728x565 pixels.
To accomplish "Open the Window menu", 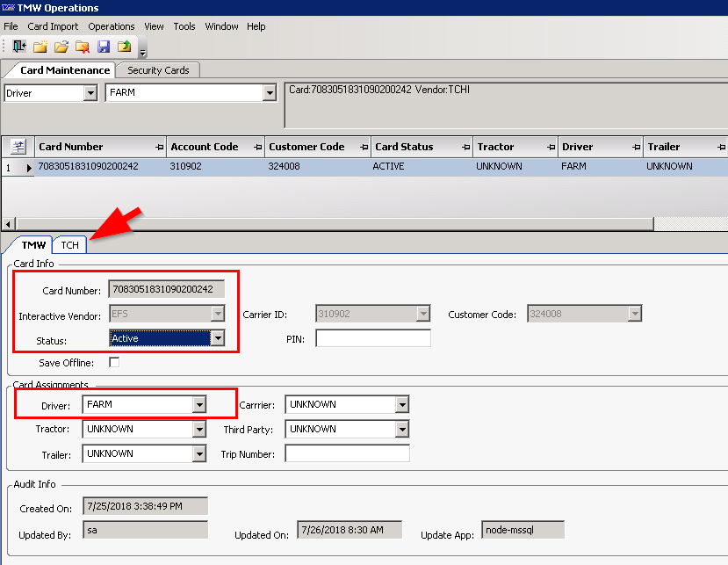I will [x=221, y=26].
